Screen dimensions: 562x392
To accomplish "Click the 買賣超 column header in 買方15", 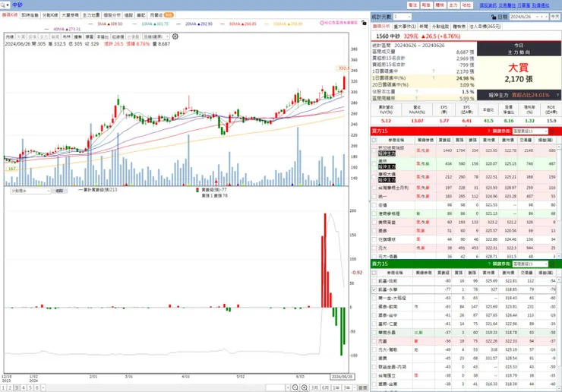I will click(x=444, y=141).
